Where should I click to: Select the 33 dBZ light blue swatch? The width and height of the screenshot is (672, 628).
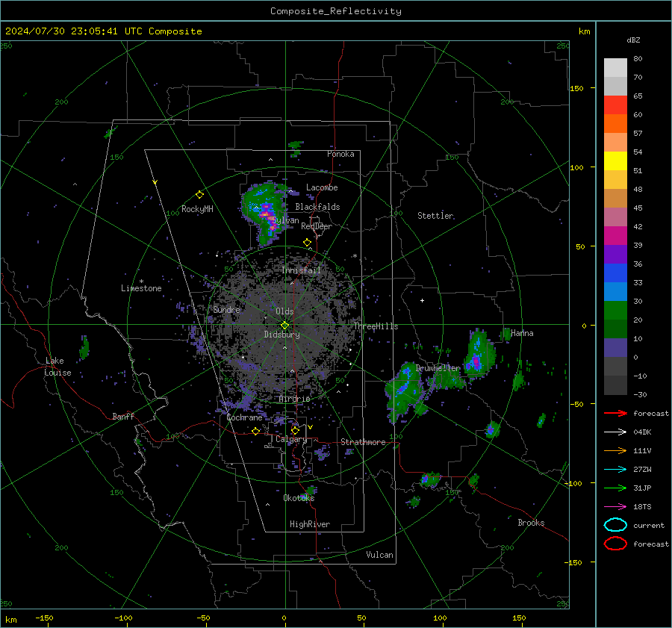tap(615, 291)
